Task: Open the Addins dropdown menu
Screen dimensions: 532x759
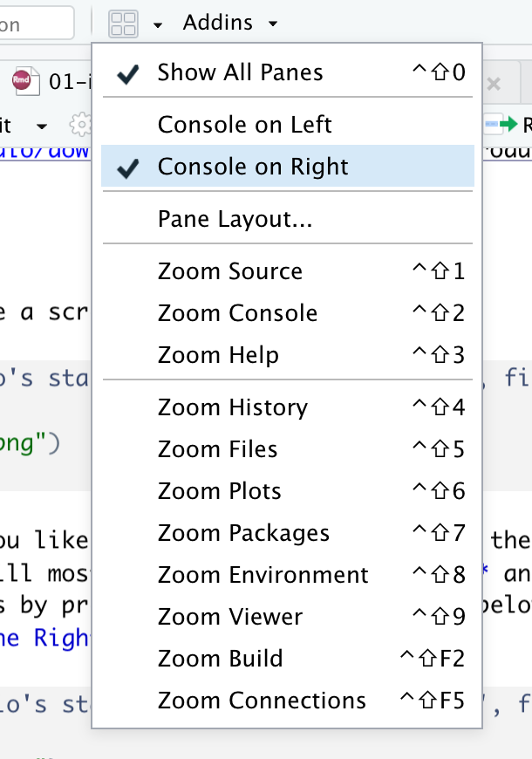Action: point(230,24)
